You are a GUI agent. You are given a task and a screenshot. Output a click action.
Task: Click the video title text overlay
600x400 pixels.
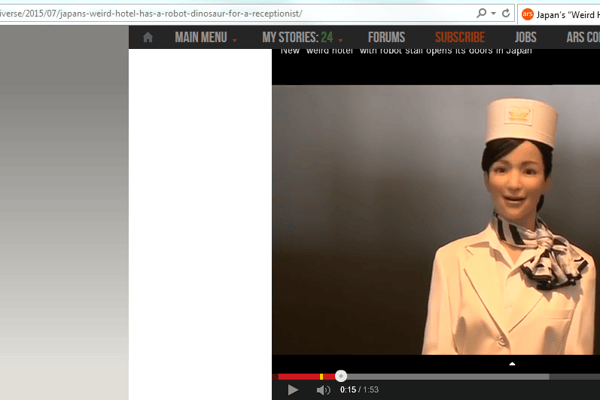pyautogui.click(x=405, y=51)
